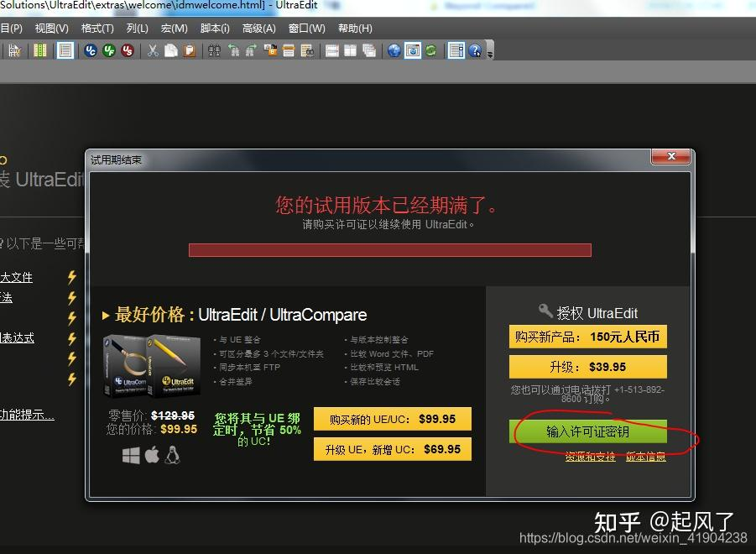Expand the toolbar overflow arrow
This screenshot has width=756, height=554.
point(490,54)
